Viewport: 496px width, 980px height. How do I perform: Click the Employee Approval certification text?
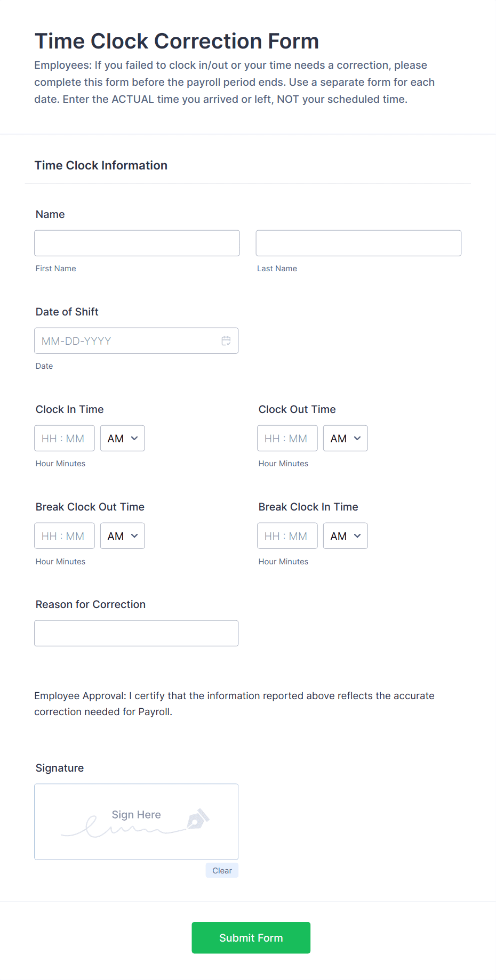click(234, 703)
